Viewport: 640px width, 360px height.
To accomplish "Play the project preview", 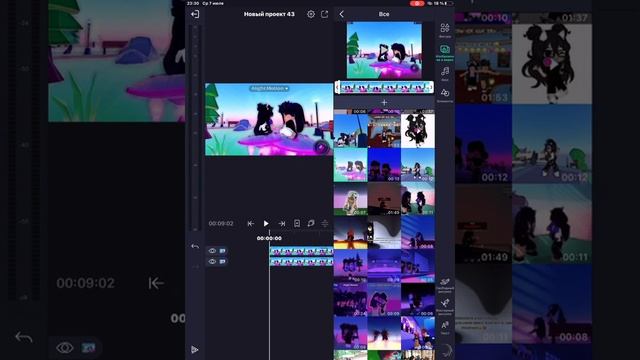I will 266,224.
